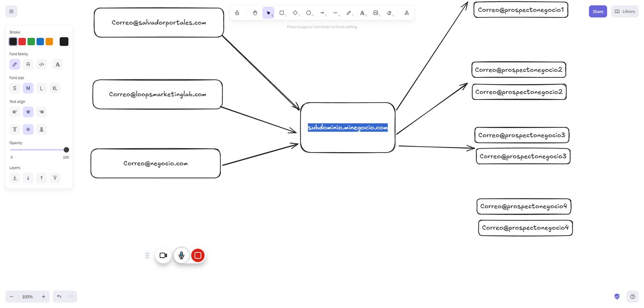The image size is (644, 308).
Task: Open the extra shapes tools menu
Action: click(407, 13)
